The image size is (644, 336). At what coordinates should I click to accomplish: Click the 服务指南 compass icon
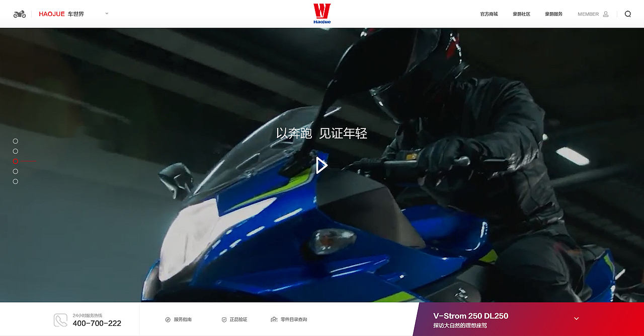click(168, 319)
